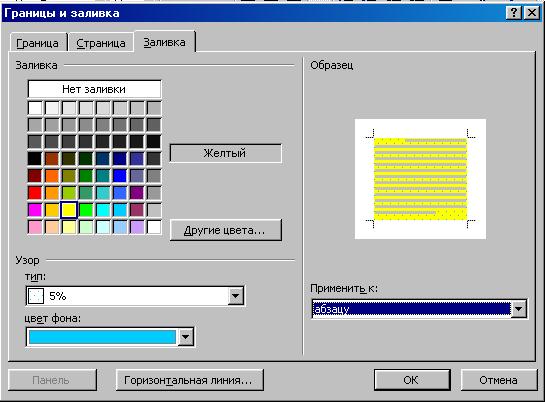This screenshot has width=545, height=402.
Task: Select the teal swatch
Action: tap(103, 176)
